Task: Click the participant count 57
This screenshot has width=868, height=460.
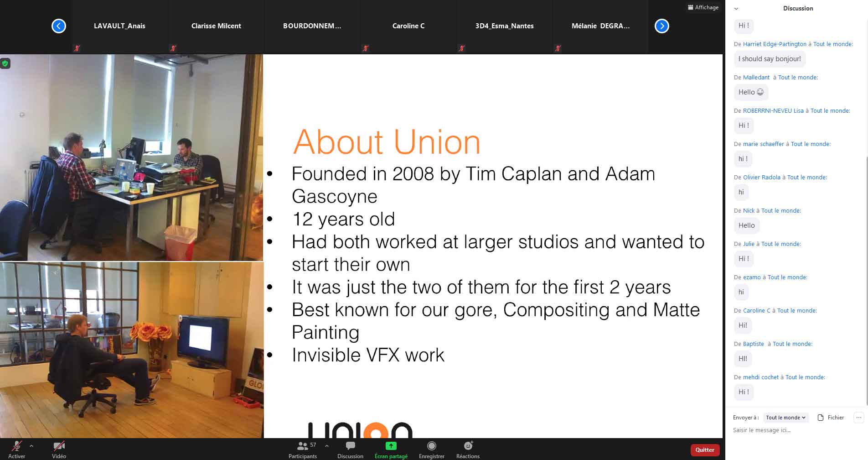Action: tap(313, 444)
